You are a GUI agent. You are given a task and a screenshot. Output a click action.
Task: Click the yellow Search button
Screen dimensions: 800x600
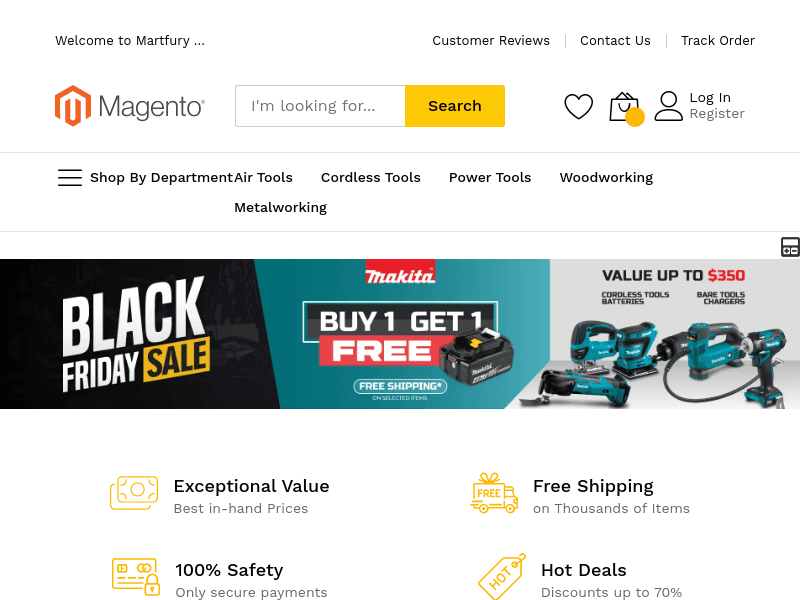[x=455, y=106]
